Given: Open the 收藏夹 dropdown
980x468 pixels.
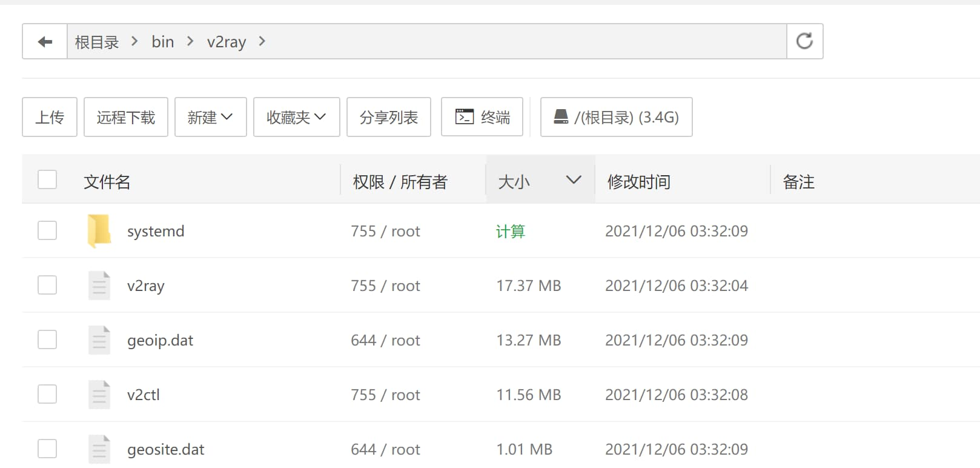Looking at the screenshot, I should [297, 117].
